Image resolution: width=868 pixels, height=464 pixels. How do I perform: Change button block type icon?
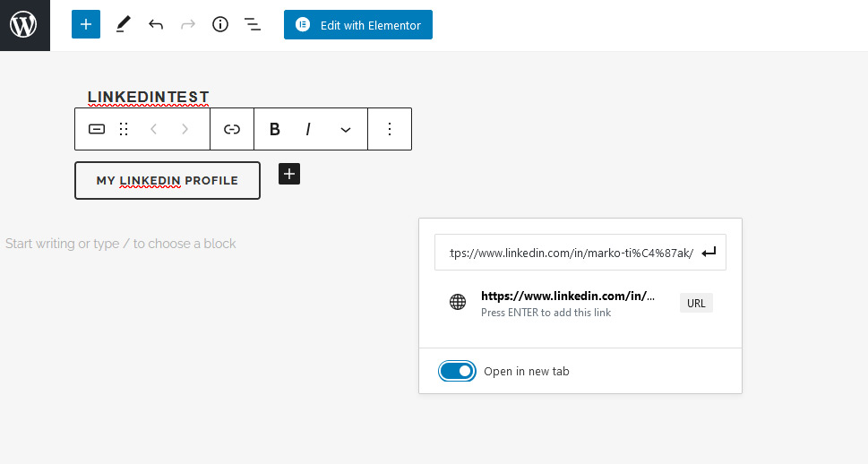[97, 129]
